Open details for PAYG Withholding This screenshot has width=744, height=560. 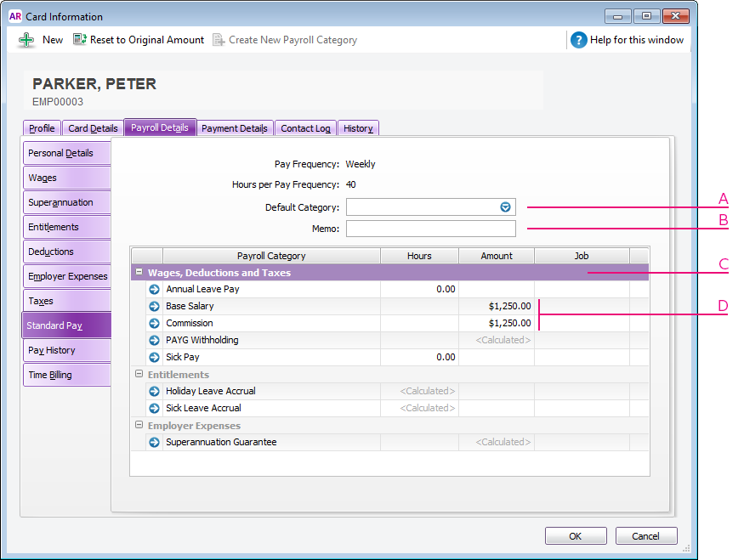pyautogui.click(x=154, y=340)
